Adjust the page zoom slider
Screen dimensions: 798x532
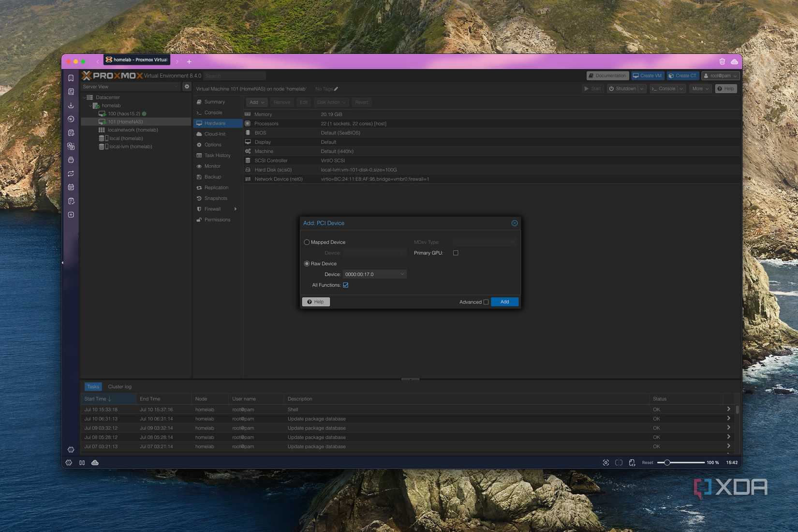(x=667, y=463)
